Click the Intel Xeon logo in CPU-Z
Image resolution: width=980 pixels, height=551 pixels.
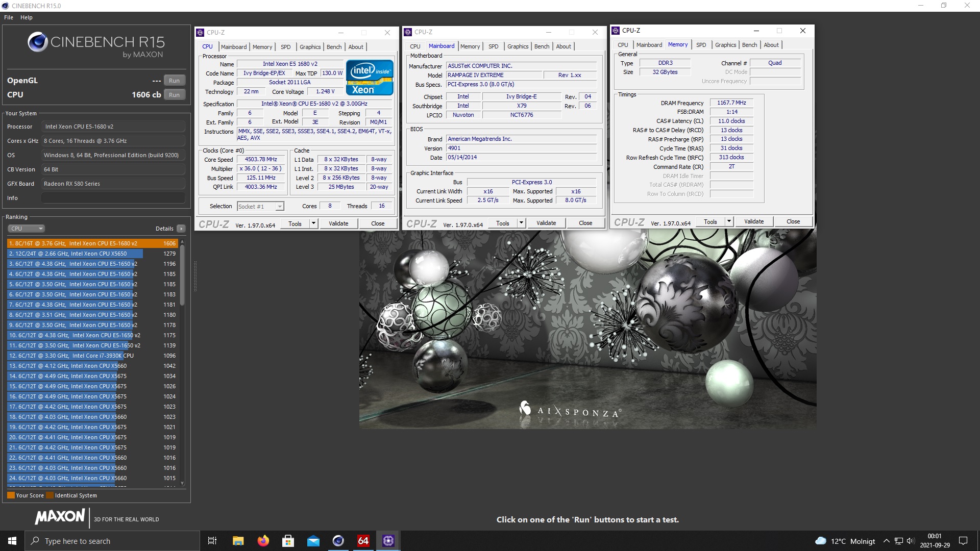point(370,78)
